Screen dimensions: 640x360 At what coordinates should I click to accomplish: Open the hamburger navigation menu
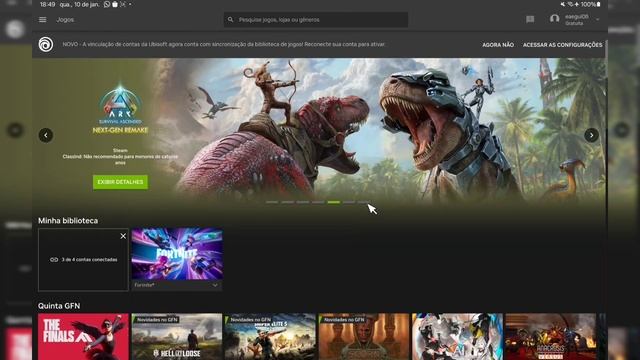point(42,20)
